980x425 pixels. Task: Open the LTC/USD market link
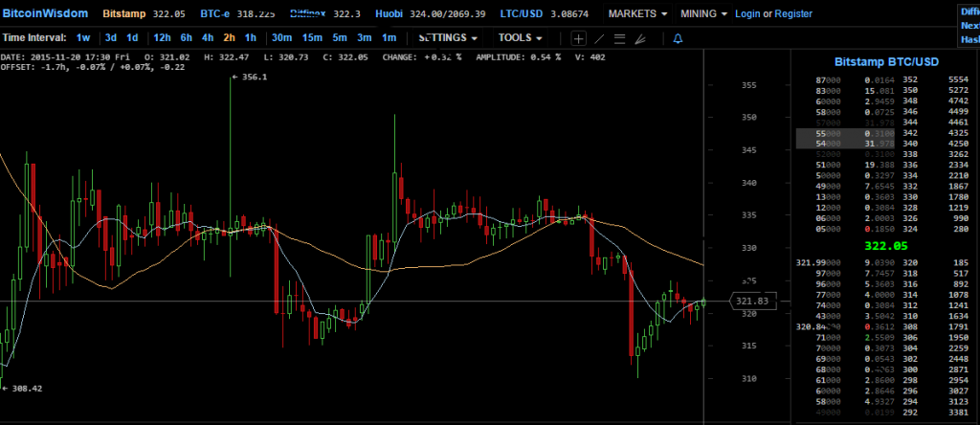(x=522, y=13)
